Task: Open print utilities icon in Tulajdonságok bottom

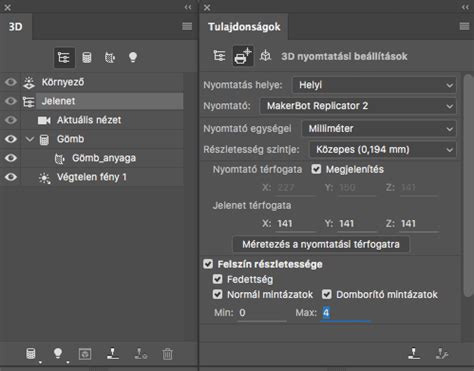Action: coord(442,353)
